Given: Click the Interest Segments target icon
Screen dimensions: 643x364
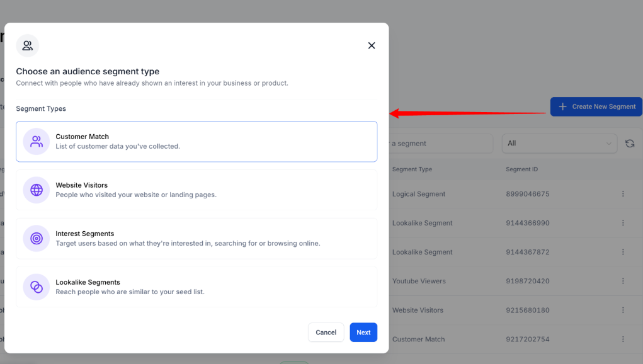Looking at the screenshot, I should coord(37,238).
